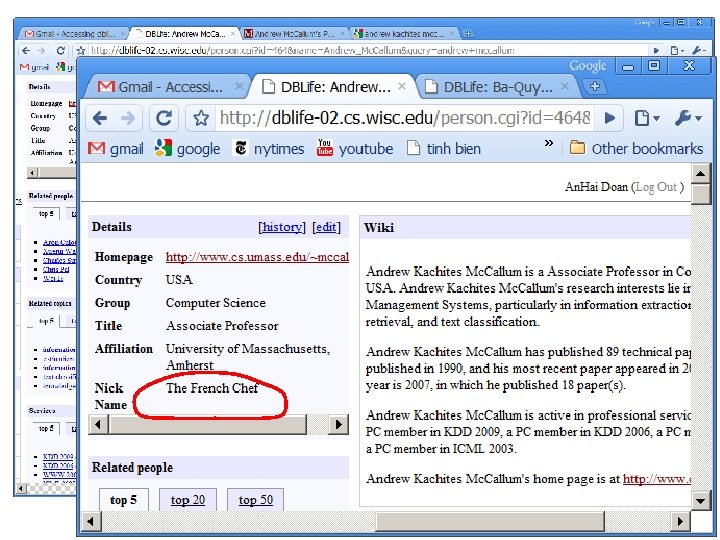Open home page link in Wiki text
Image resolution: width=720 pixels, height=540 pixels.
[x=657, y=479]
